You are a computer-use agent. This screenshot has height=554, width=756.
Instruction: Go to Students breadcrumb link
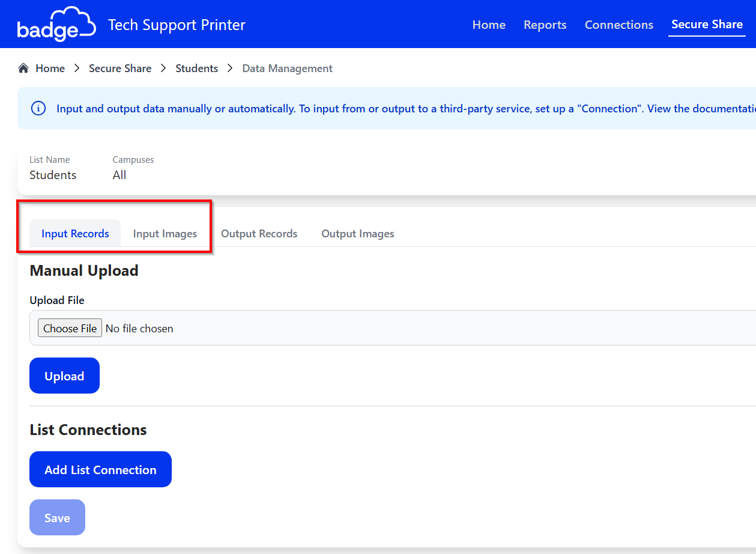click(196, 68)
